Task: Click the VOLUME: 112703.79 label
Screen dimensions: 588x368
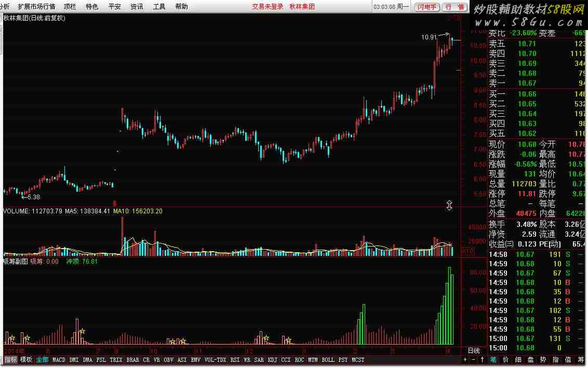Action: [33, 211]
